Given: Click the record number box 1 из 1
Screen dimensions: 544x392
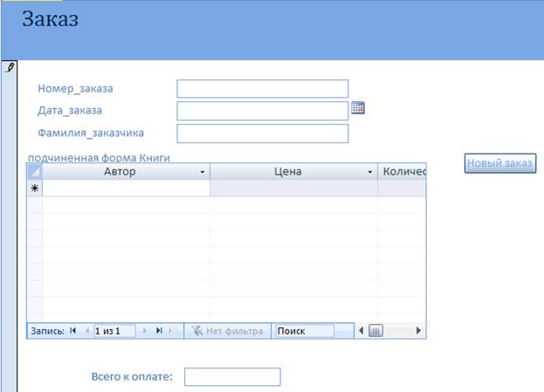Looking at the screenshot, I should (x=114, y=331).
